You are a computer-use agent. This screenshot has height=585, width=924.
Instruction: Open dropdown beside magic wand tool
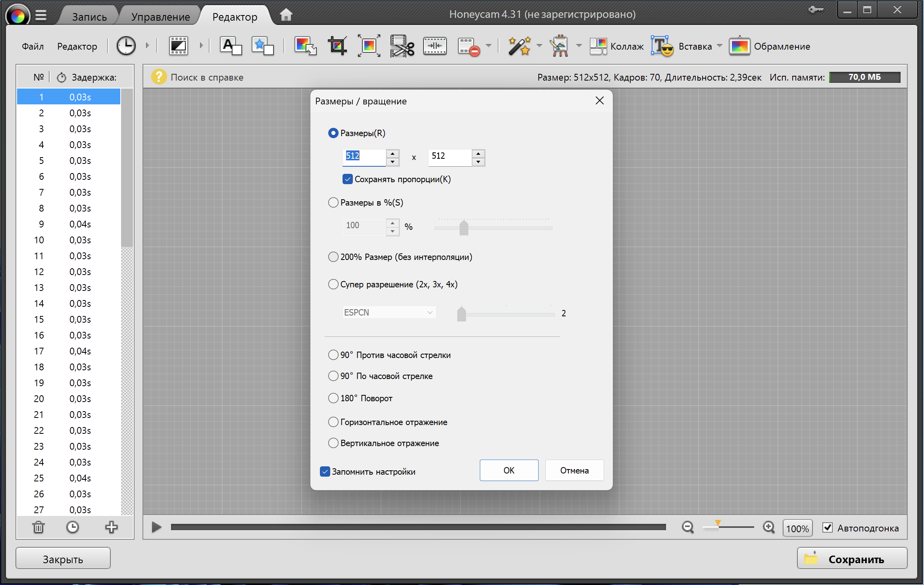pos(539,46)
